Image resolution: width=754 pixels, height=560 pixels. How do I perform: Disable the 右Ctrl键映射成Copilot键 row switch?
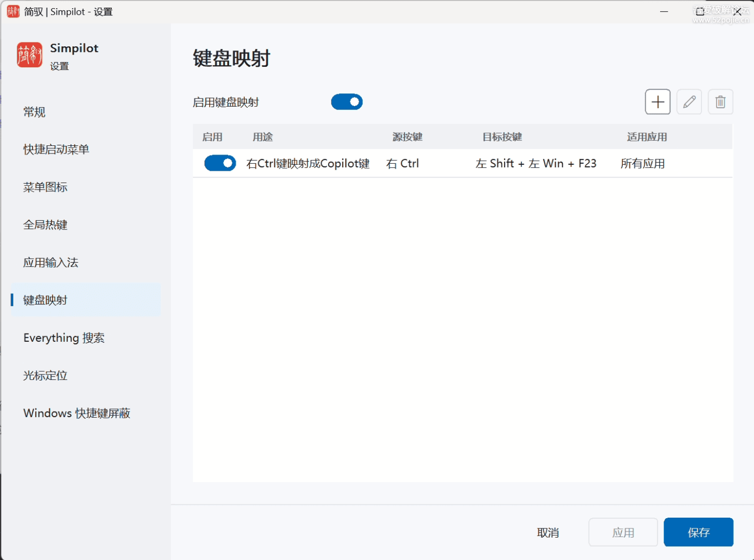click(x=220, y=163)
